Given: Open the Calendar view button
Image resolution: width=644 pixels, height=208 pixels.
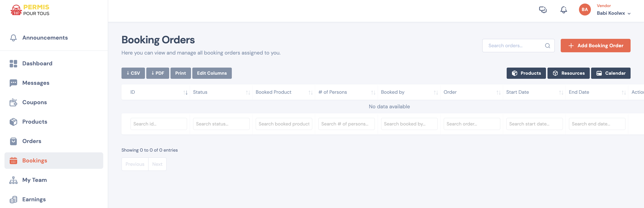Looking at the screenshot, I should tap(610, 73).
